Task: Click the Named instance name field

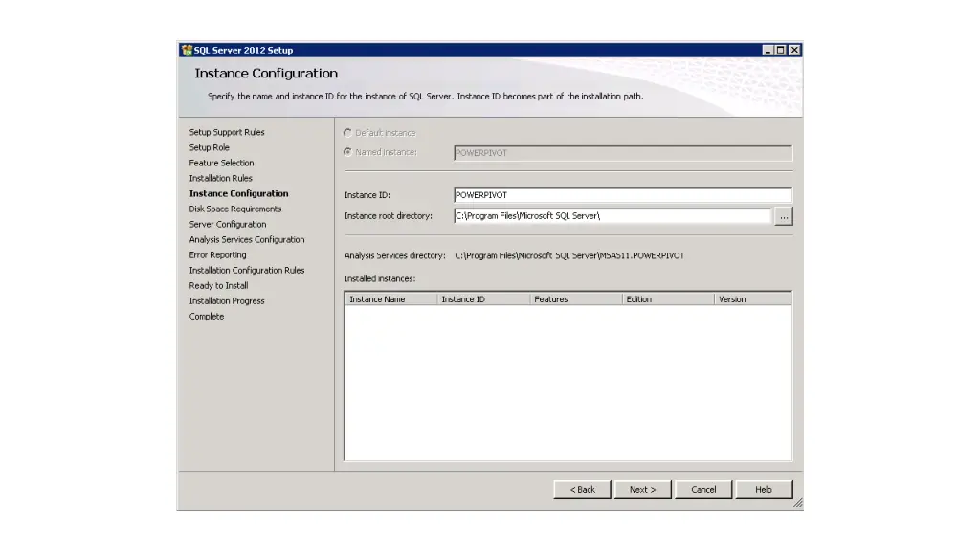Action: point(622,153)
